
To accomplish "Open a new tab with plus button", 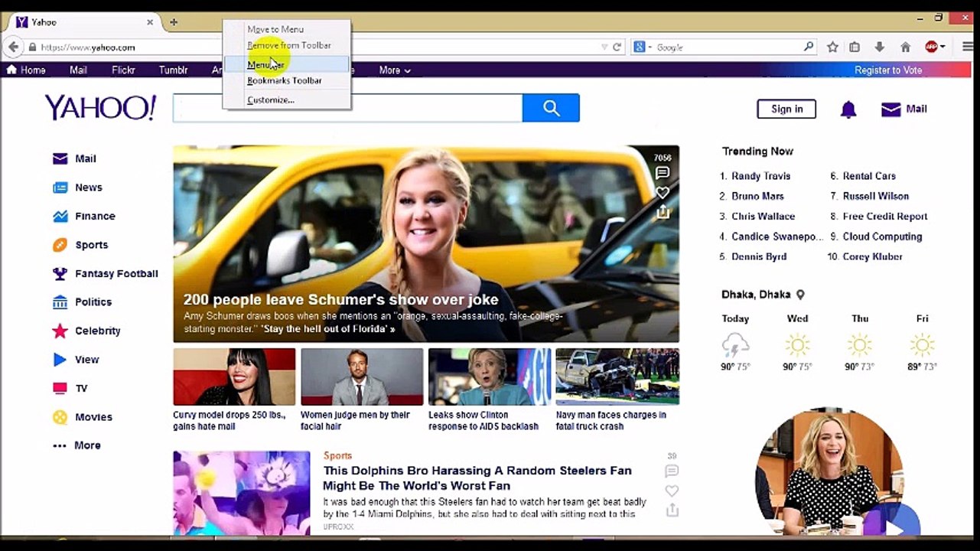I will tap(174, 22).
